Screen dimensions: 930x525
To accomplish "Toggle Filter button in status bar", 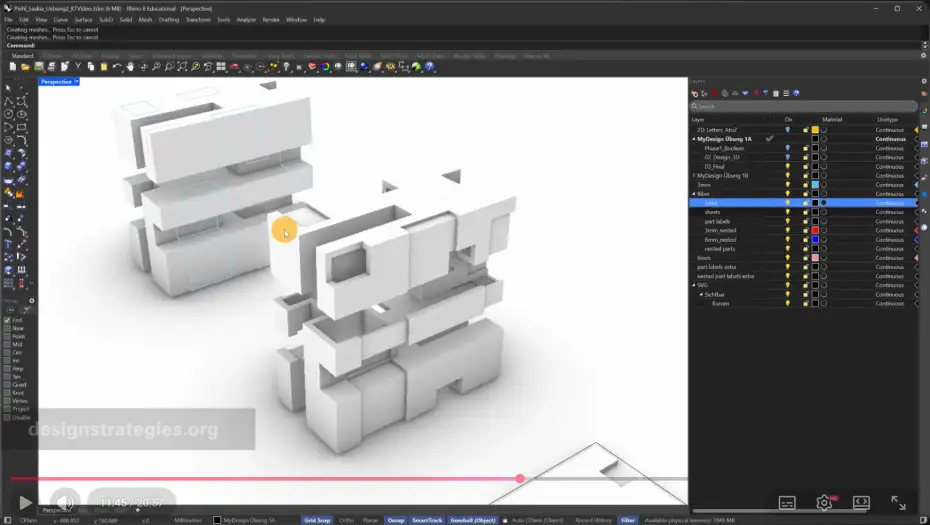I will (x=628, y=520).
